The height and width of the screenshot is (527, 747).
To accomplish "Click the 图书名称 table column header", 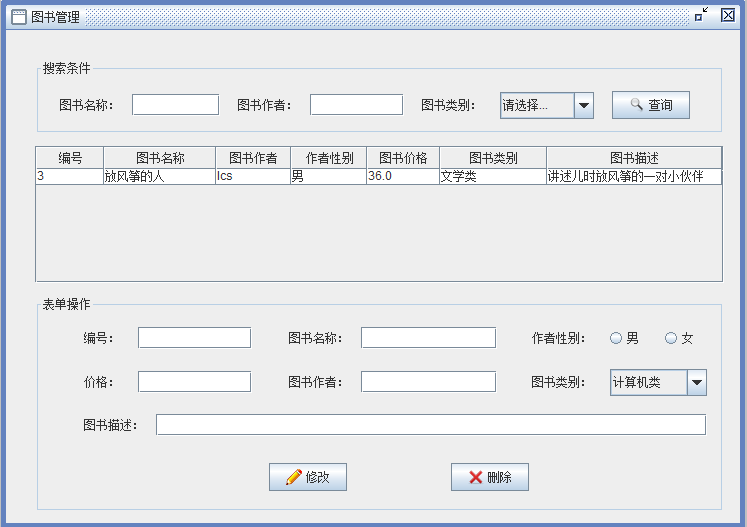I will coord(160,158).
